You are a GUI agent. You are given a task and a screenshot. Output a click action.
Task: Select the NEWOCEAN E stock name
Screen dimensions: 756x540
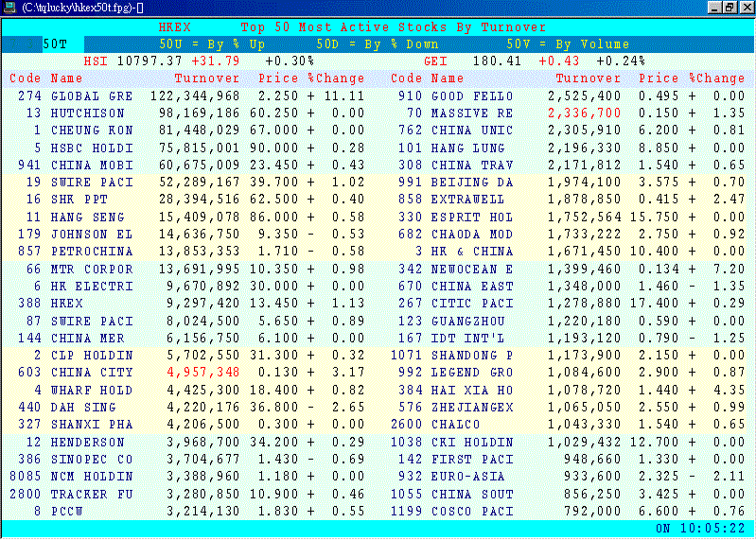click(472, 269)
